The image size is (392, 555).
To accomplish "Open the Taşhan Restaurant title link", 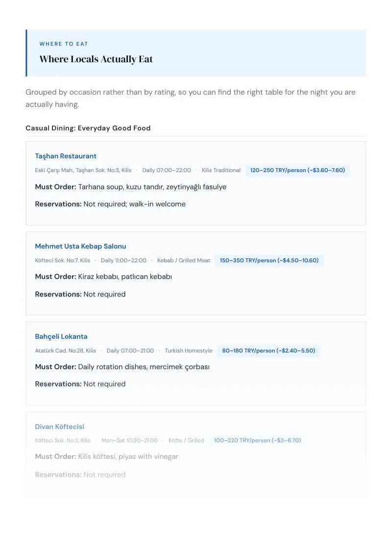I will (66, 156).
